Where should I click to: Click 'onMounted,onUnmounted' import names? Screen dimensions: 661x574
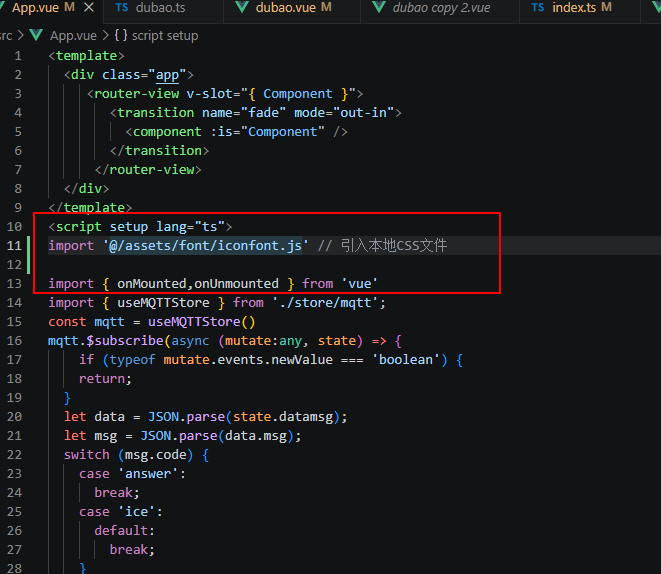198,284
